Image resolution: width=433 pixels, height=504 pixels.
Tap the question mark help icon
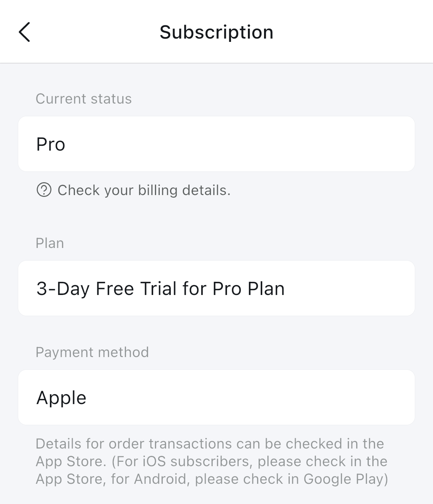click(44, 190)
